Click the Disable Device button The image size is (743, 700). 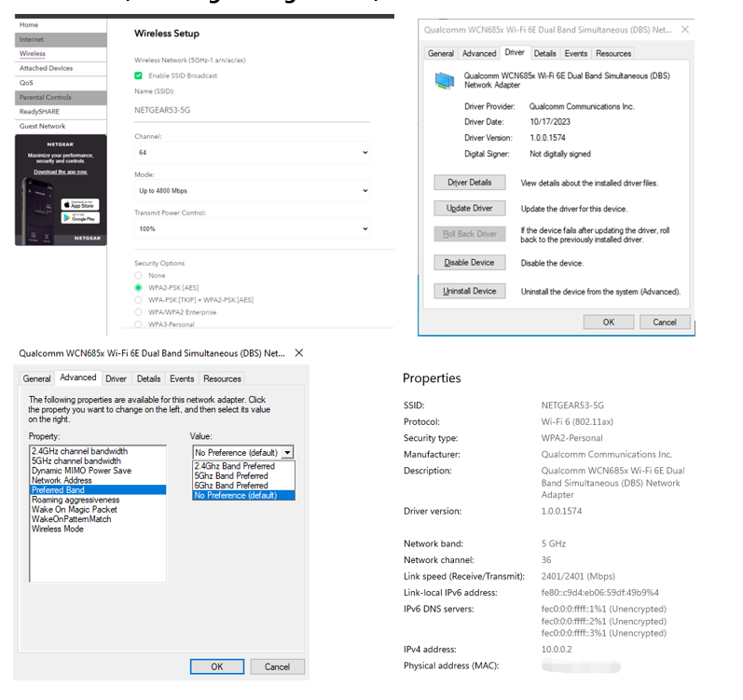(x=470, y=262)
